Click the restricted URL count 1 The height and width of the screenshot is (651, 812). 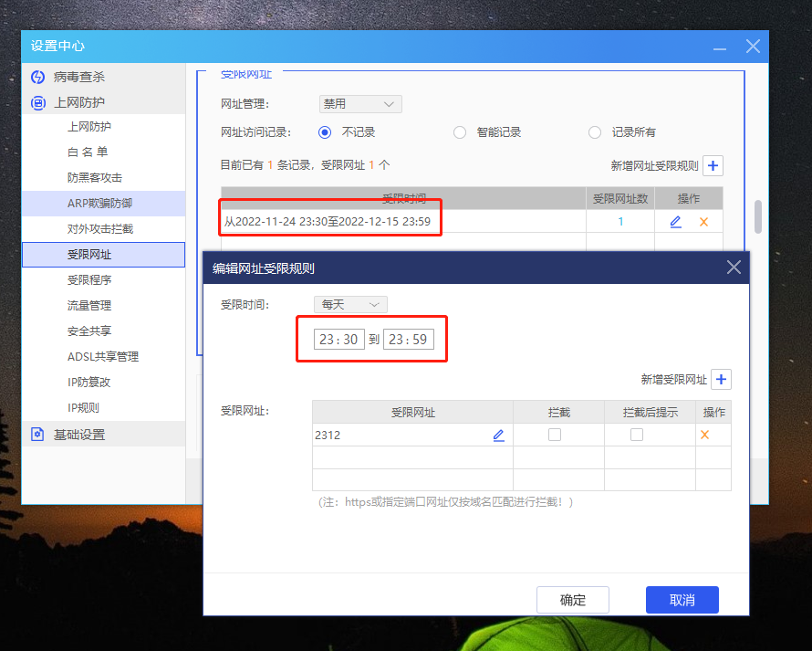[620, 222]
